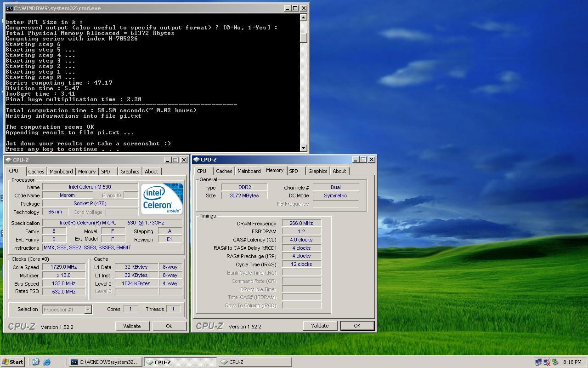The image size is (588, 368).
Task: Open Caches tab in left CPU-Z window
Action: pyautogui.click(x=36, y=172)
